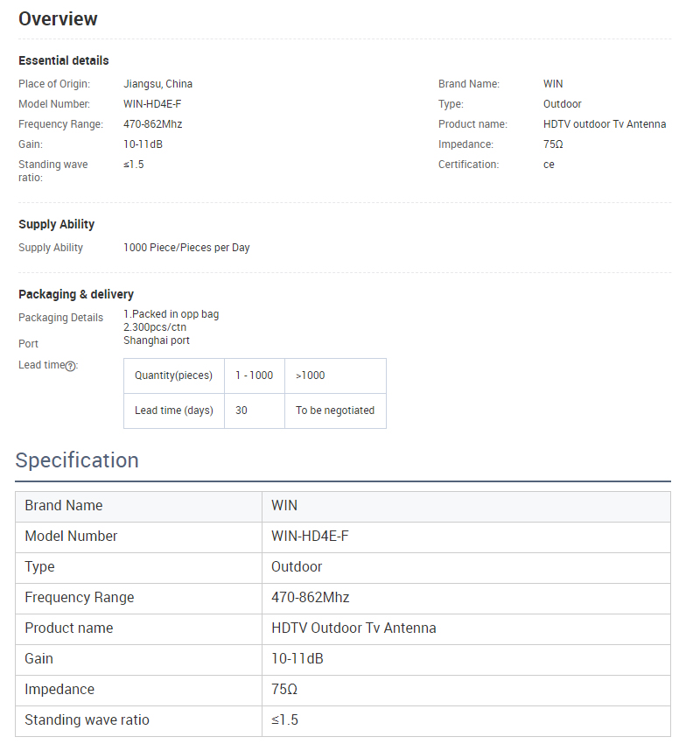Click 1000 Piece/Pieces per Day text
The height and width of the screenshot is (744, 700).
click(186, 248)
